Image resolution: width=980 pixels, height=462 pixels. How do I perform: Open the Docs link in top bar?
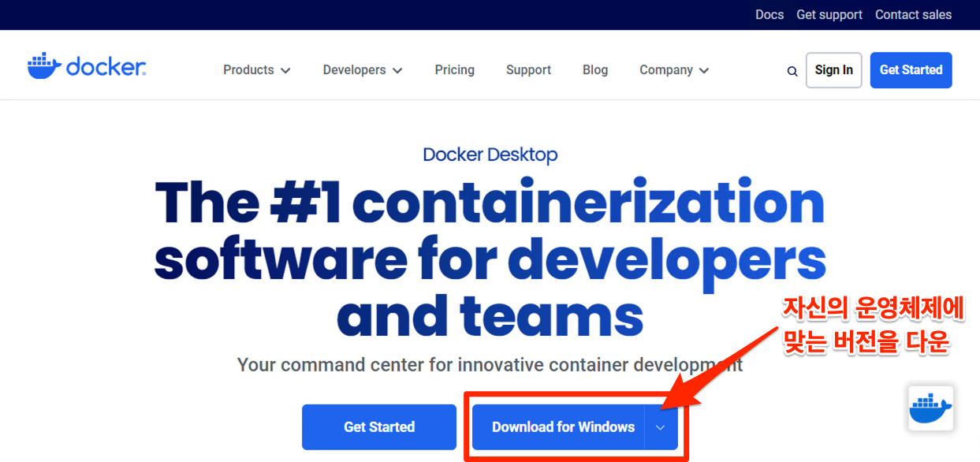[769, 15]
